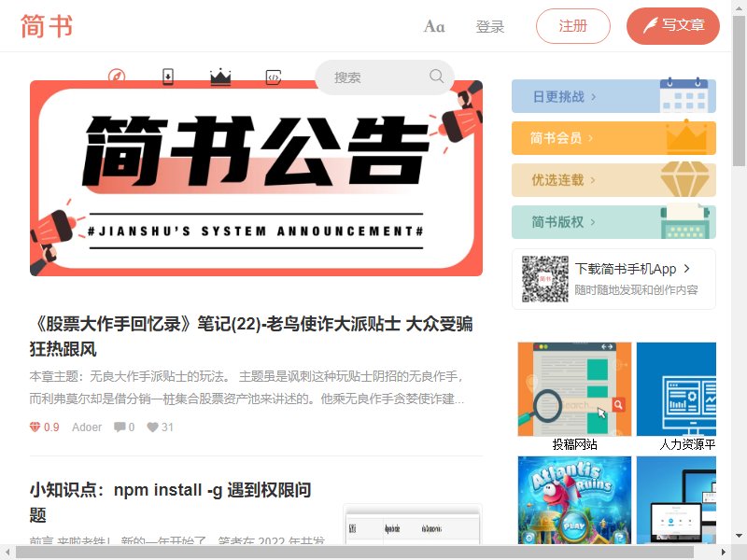Click the magnifier search icon
747x560 pixels.
click(x=436, y=77)
